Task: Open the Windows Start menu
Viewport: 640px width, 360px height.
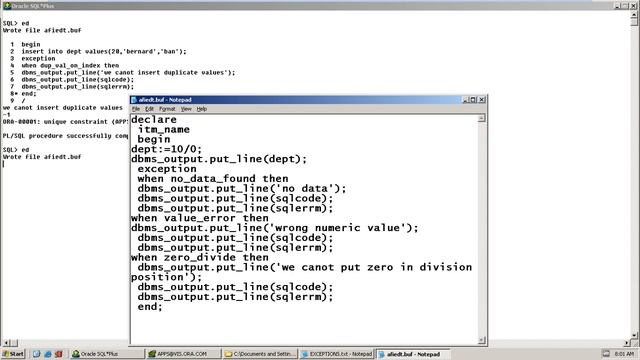Action: pos(13,354)
